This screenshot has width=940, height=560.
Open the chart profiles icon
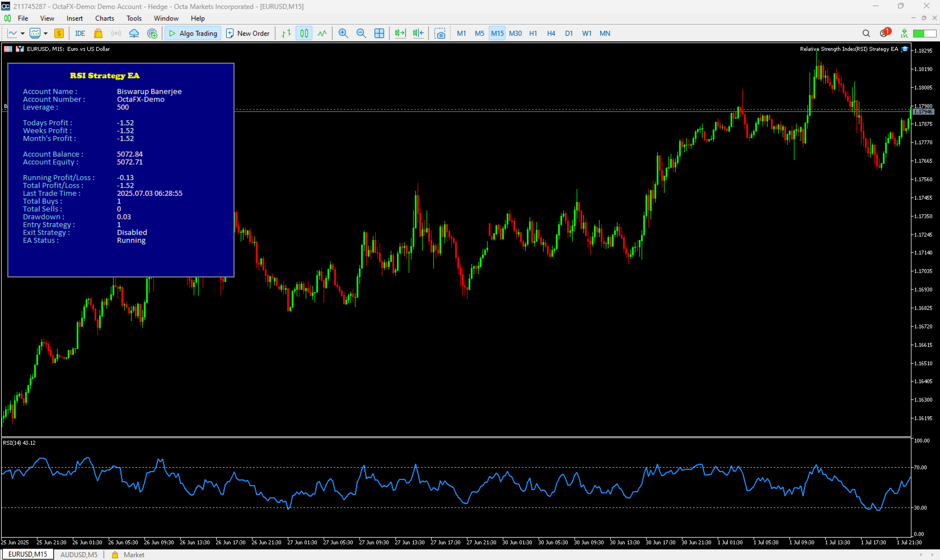35,34
